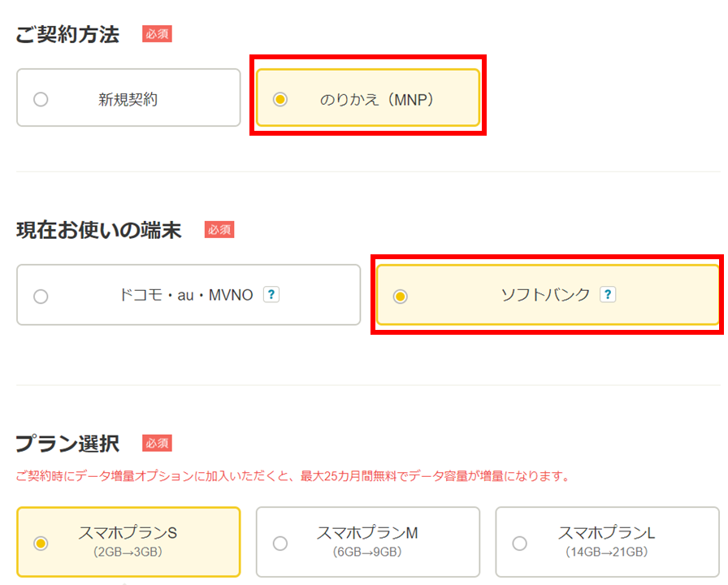Choose ドコモ・au・MVNO radio circle

(x=41, y=297)
